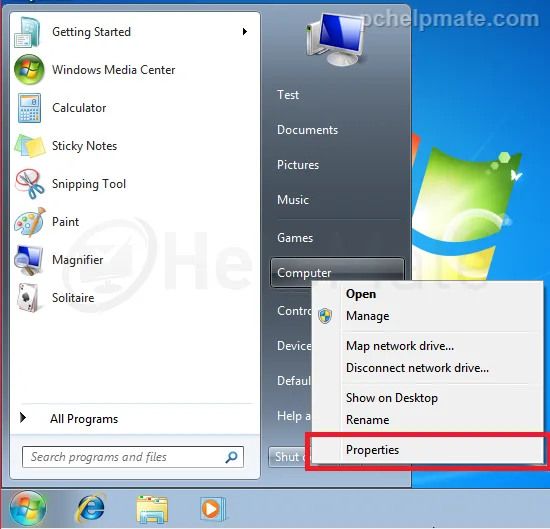Choose Manage from the context menu
This screenshot has width=550, height=529.
click(368, 316)
